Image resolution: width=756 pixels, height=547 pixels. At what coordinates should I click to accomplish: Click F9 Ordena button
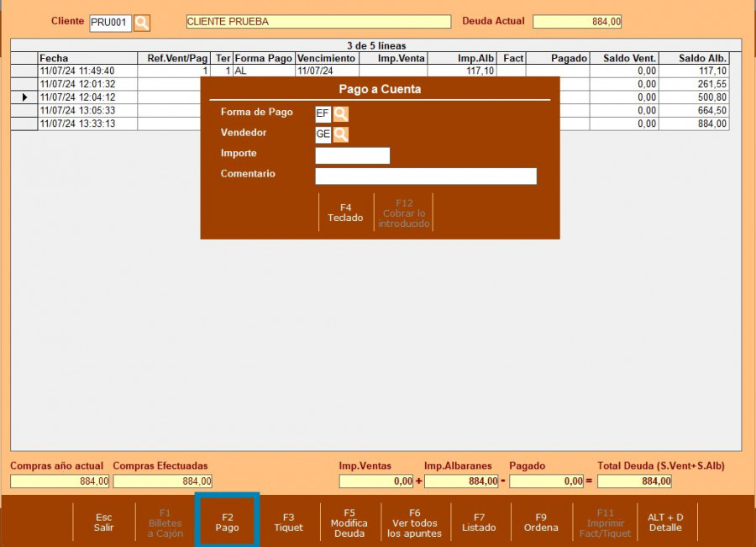pos(541,523)
